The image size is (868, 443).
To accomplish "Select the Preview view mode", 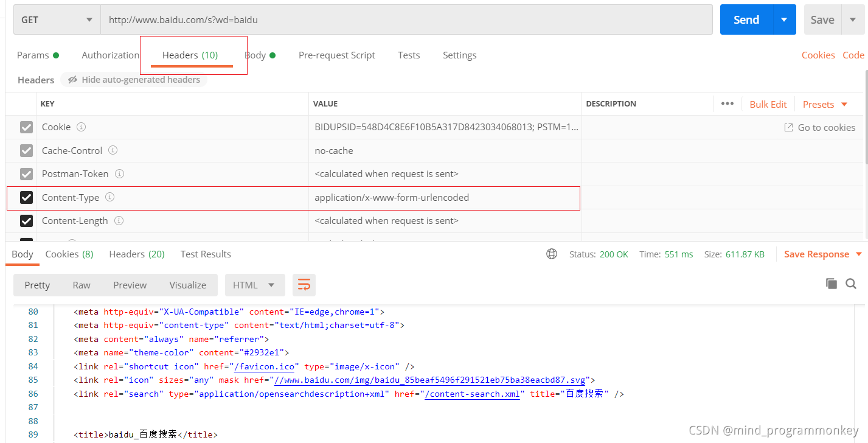I will [x=130, y=285].
